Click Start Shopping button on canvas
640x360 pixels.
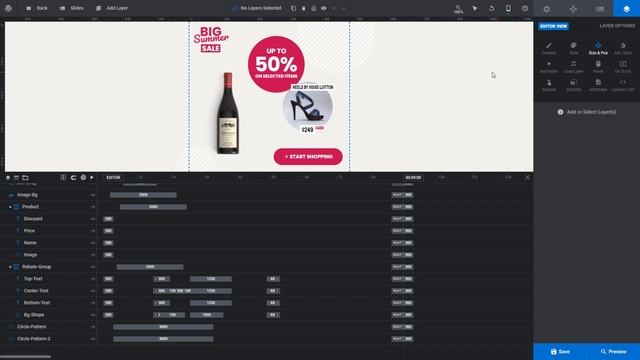click(x=308, y=157)
